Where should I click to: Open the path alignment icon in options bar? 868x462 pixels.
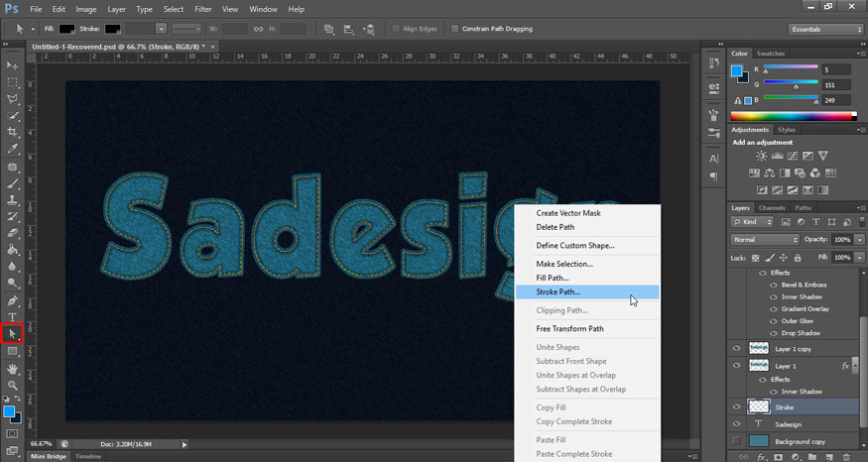coord(349,29)
